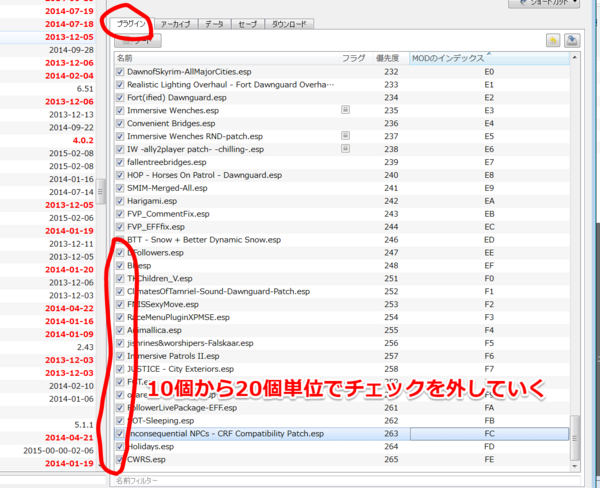Switch to the データ tab

pyautogui.click(x=215, y=24)
